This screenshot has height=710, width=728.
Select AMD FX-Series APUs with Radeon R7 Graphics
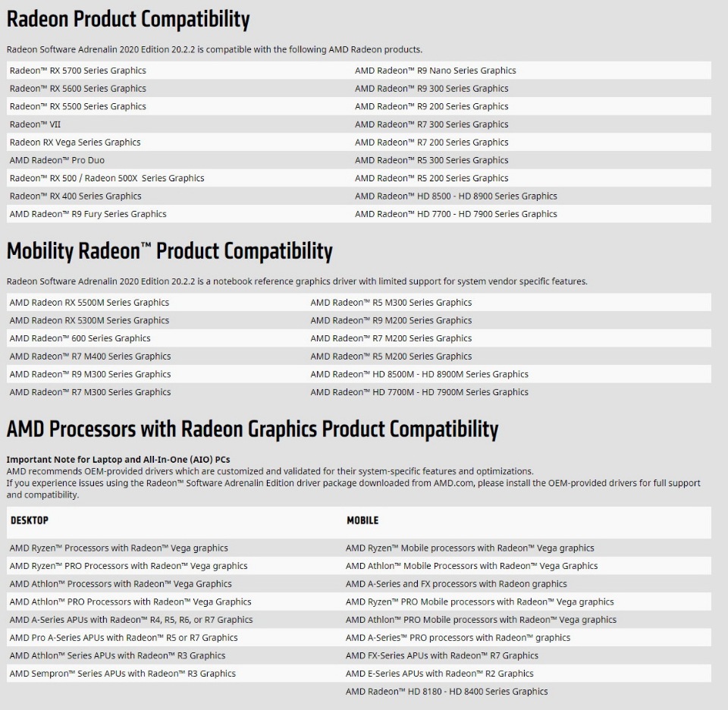click(x=441, y=655)
